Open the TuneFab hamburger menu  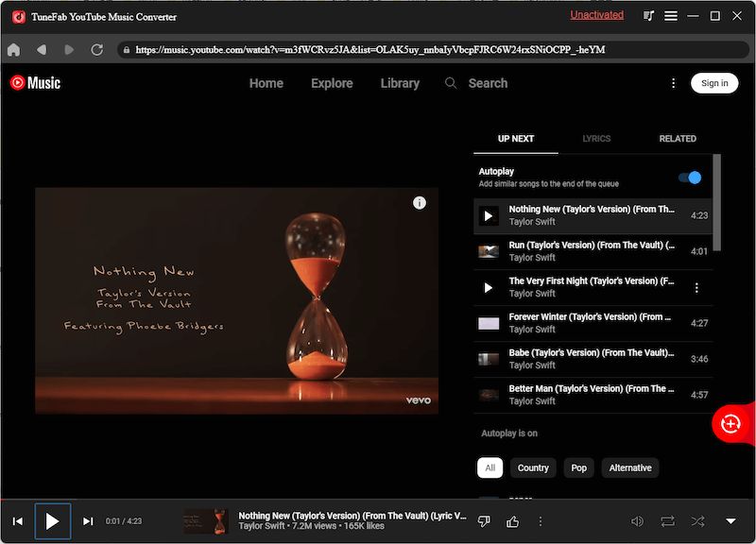coord(671,16)
